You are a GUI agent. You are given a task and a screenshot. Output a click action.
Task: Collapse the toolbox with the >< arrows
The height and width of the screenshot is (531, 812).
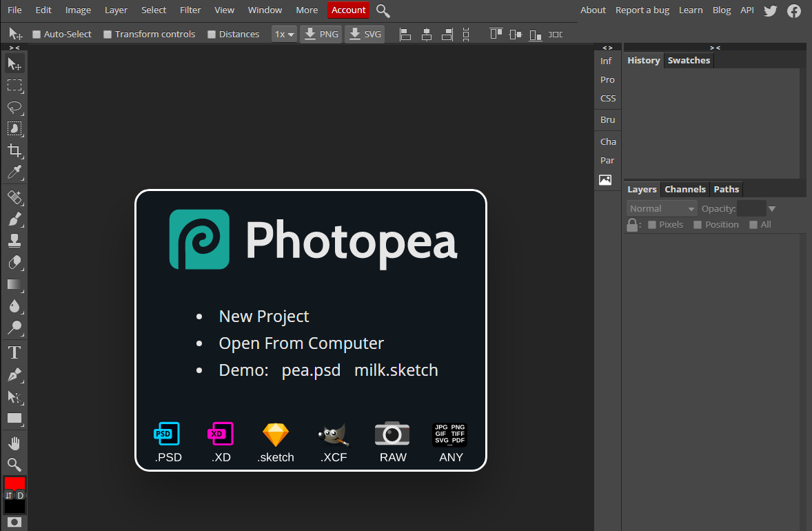coord(14,48)
